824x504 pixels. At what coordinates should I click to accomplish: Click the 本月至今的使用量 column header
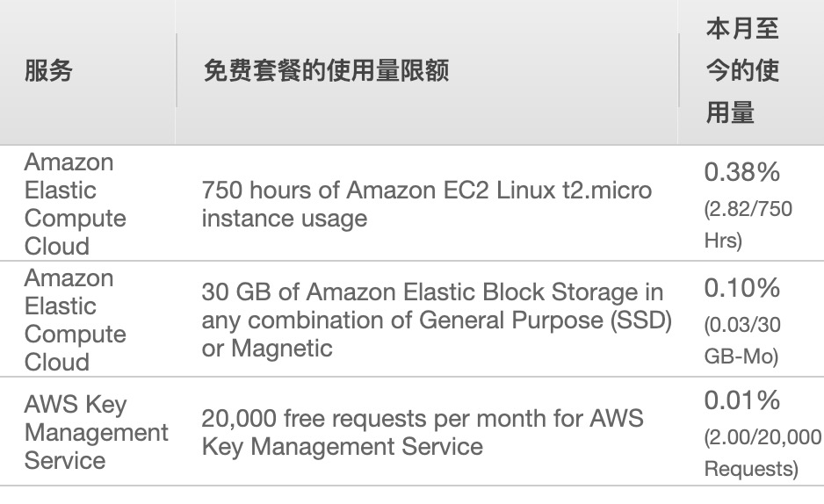pyautogui.click(x=742, y=70)
